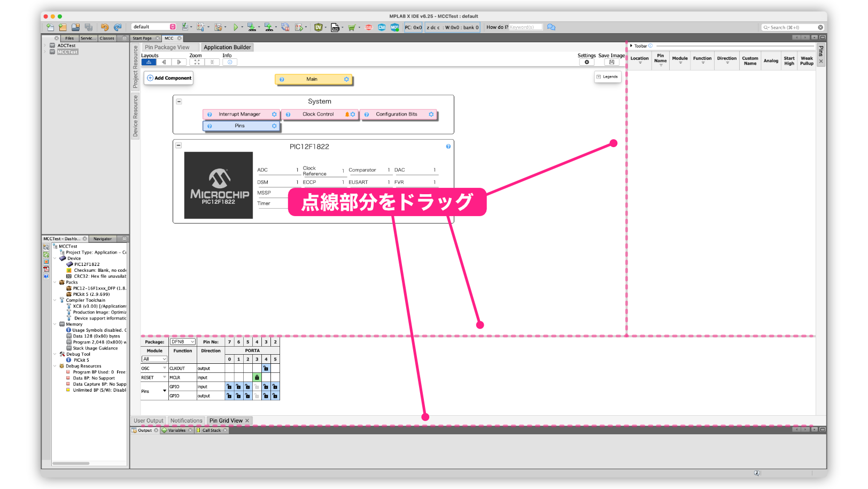Open Interrupt Manager help question icon
868x489 pixels.
210,114
